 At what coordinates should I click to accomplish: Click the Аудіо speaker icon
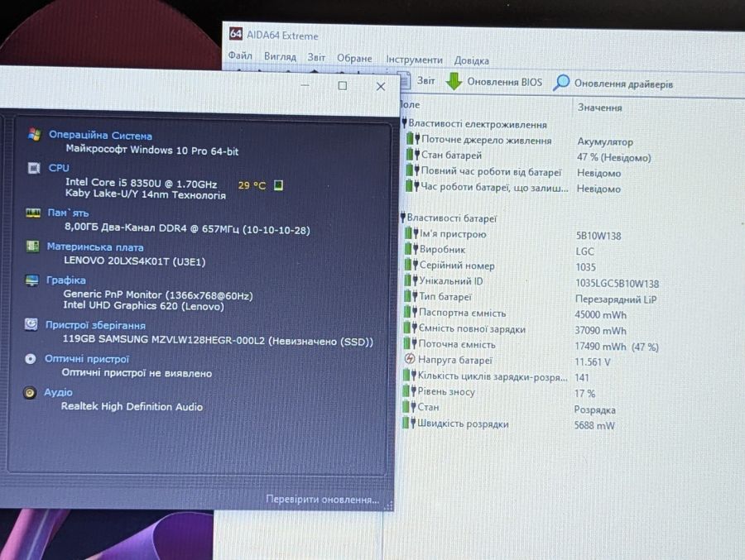tap(30, 392)
